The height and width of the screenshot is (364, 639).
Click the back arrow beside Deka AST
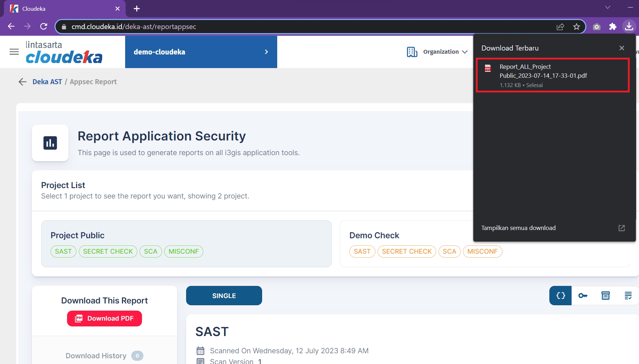(23, 82)
